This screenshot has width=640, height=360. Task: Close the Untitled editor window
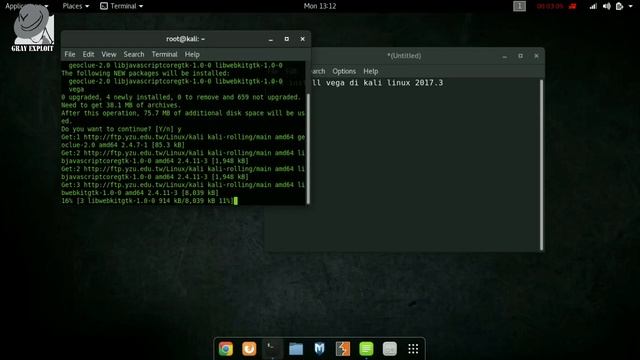pos(536,56)
